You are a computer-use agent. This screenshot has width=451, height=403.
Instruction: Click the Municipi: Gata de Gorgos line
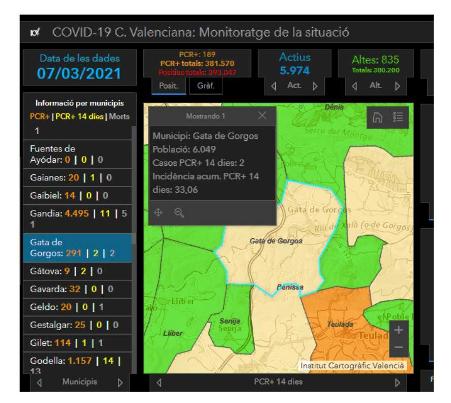point(205,136)
